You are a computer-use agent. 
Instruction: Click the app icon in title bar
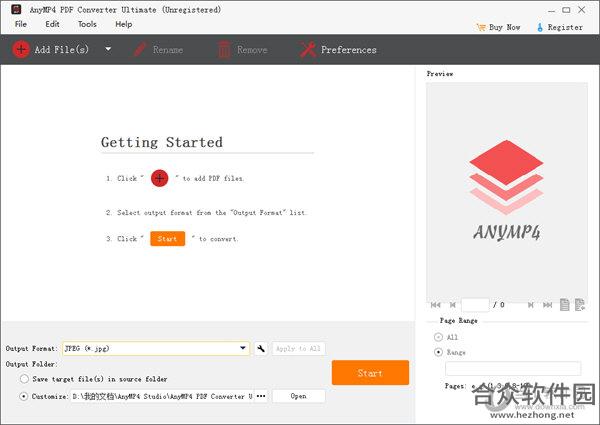coord(16,9)
